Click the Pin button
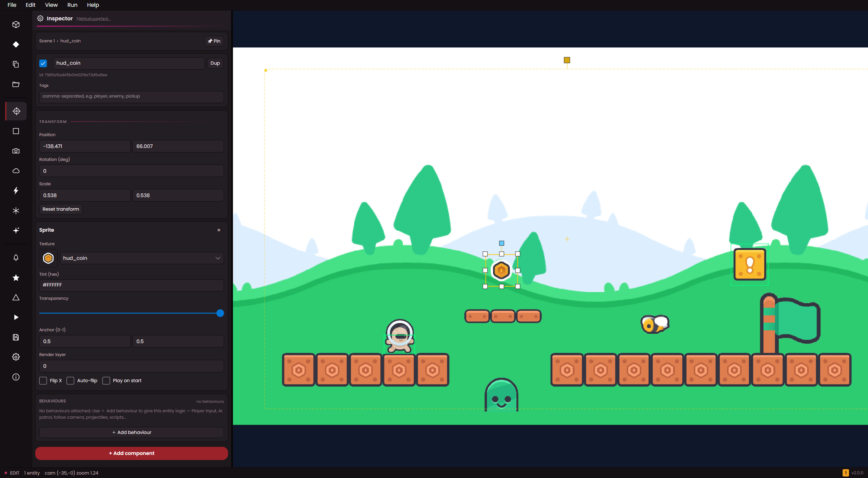 [x=214, y=41]
